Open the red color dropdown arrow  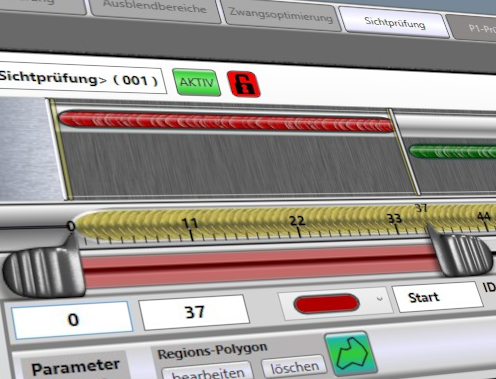(380, 299)
